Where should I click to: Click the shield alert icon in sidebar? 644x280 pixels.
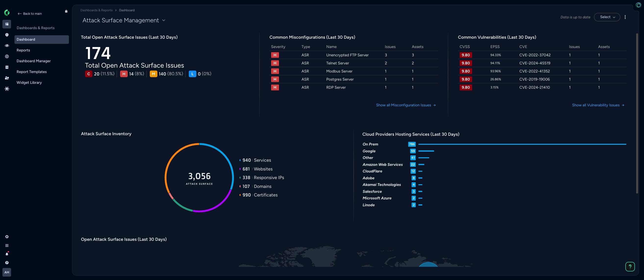pyautogui.click(x=7, y=35)
